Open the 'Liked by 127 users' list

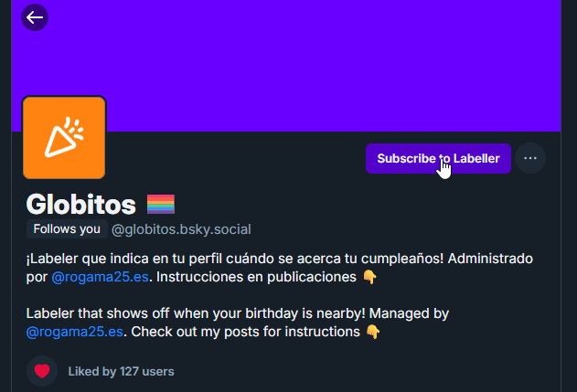coord(121,371)
